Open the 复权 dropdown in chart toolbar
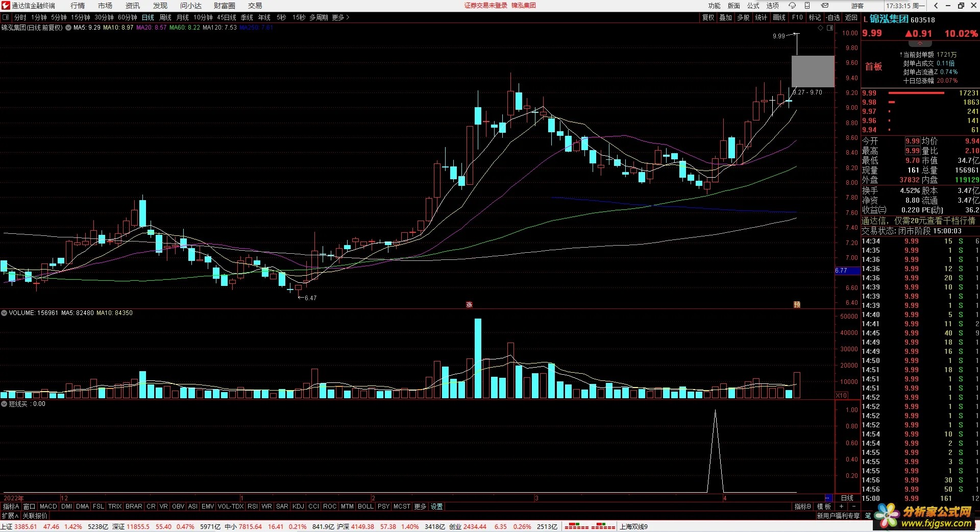The width and height of the screenshot is (980, 532). point(708,17)
